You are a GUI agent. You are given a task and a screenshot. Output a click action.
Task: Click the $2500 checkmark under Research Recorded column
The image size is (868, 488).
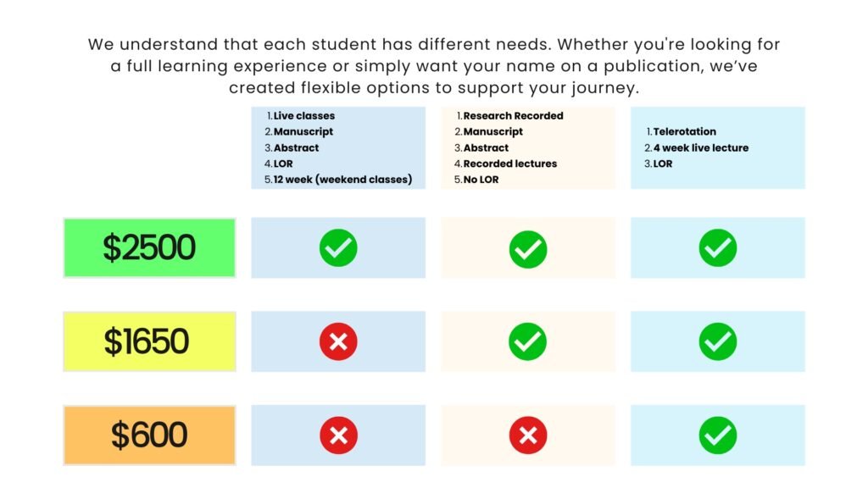click(528, 249)
